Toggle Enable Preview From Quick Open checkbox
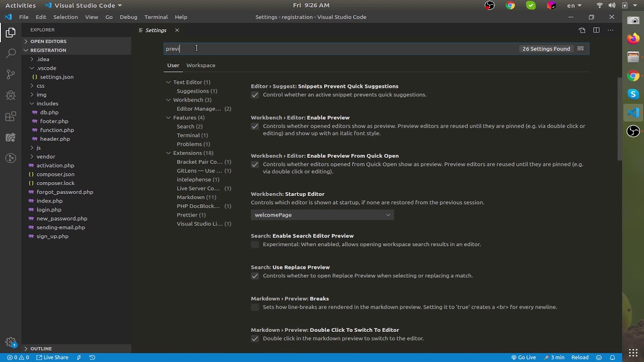 tap(255, 164)
